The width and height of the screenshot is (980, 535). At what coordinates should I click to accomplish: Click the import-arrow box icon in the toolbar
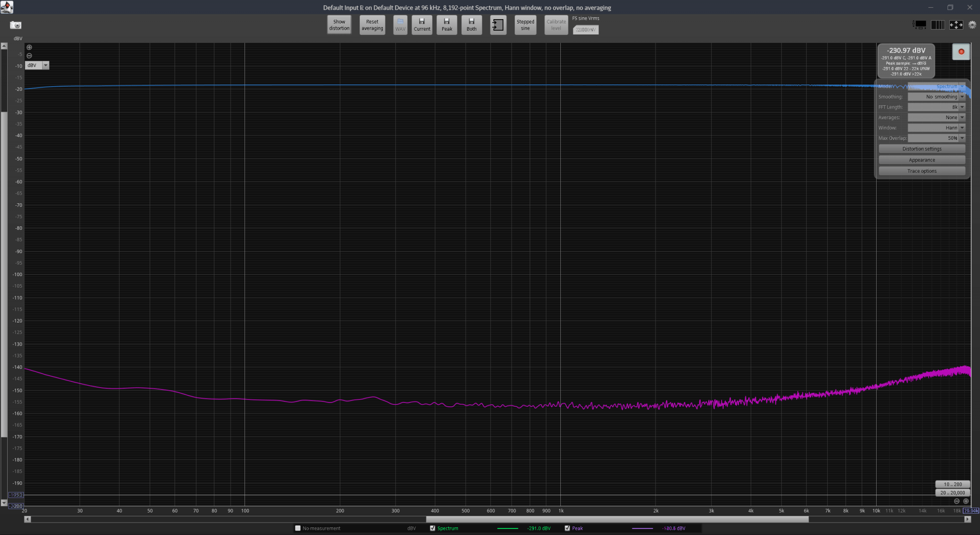pyautogui.click(x=498, y=25)
